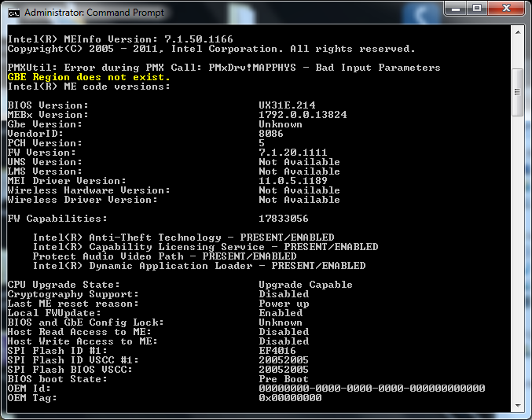Click the MEInfo Version 7.1.50.1166 line
The height and width of the screenshot is (420, 532).
(120, 39)
